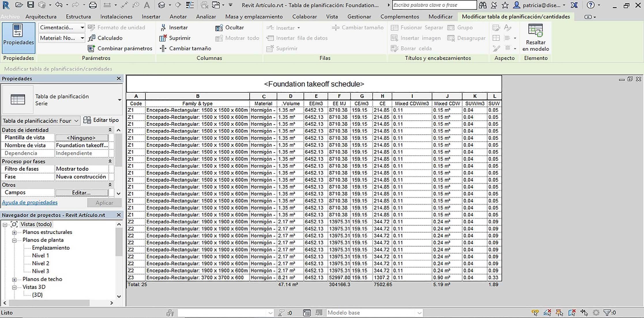Delete column using Suprimir in Columnas
Image resolution: width=644 pixels, height=318 pixels.
click(x=175, y=38)
